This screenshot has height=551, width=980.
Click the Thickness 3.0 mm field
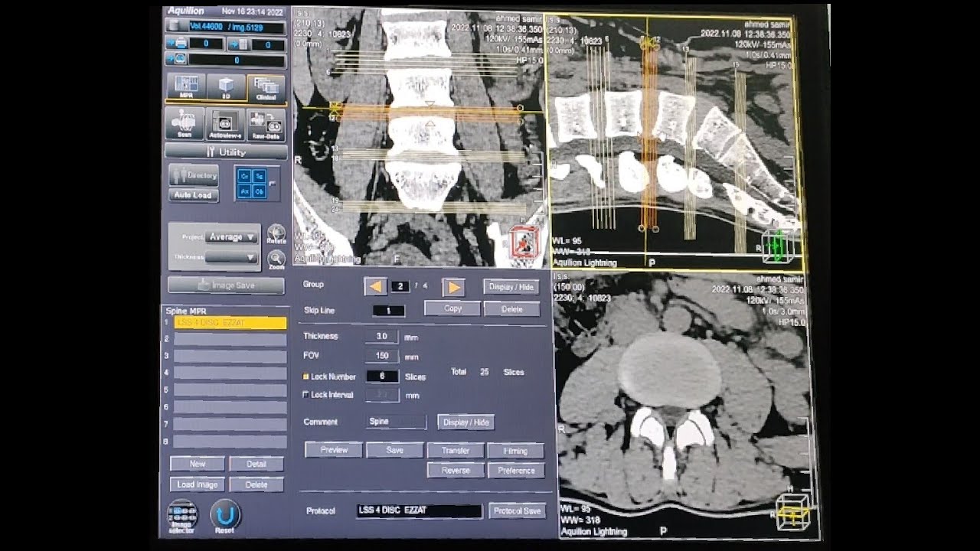[381, 337]
